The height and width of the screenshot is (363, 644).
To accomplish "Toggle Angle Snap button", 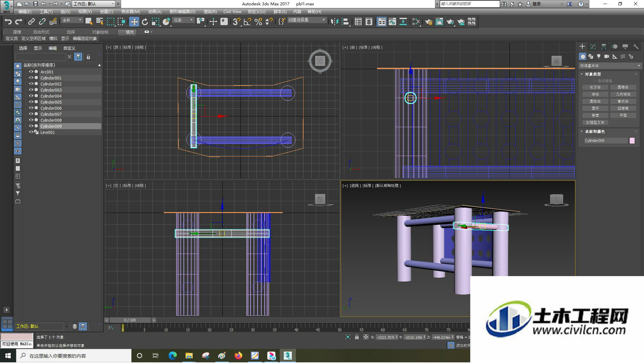I will 248,22.
